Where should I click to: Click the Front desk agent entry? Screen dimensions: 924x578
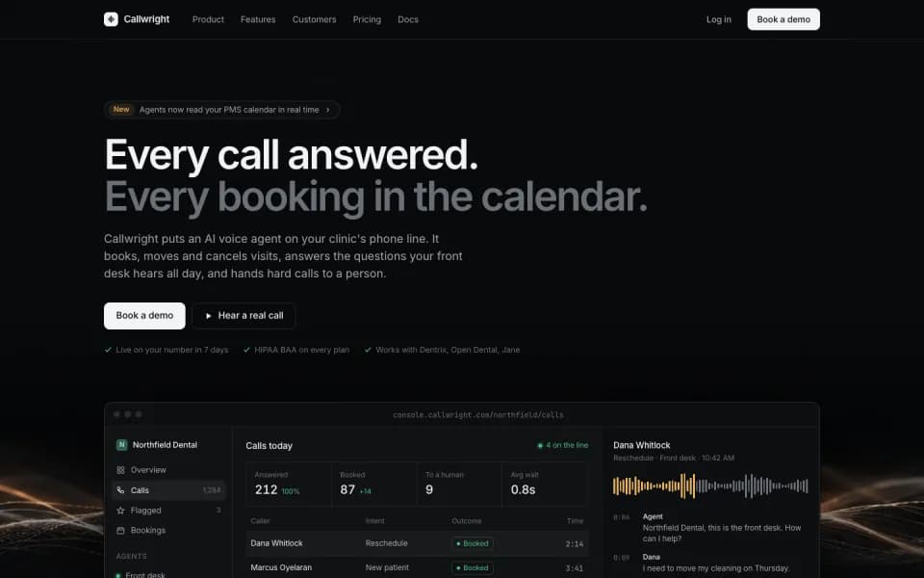tap(145, 574)
